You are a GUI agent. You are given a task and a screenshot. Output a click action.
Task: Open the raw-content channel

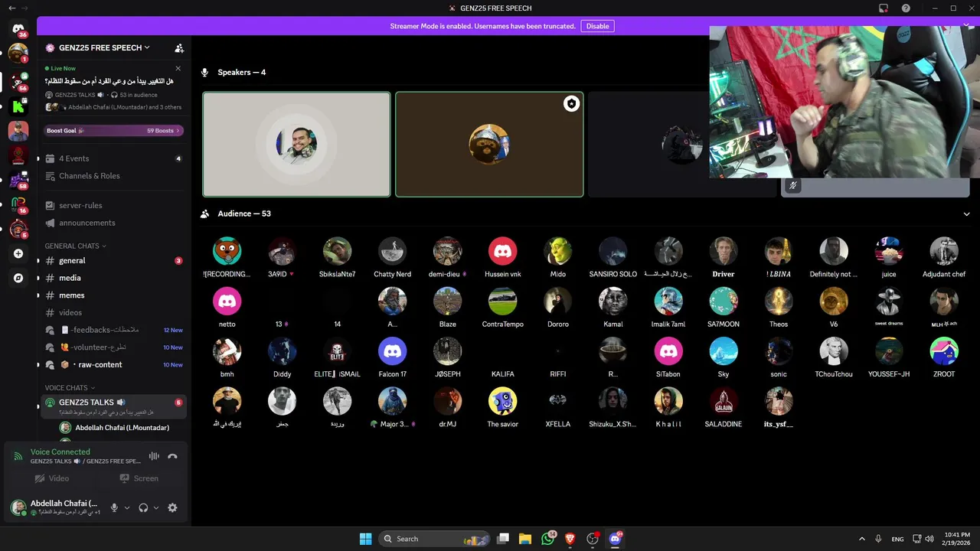113,364
